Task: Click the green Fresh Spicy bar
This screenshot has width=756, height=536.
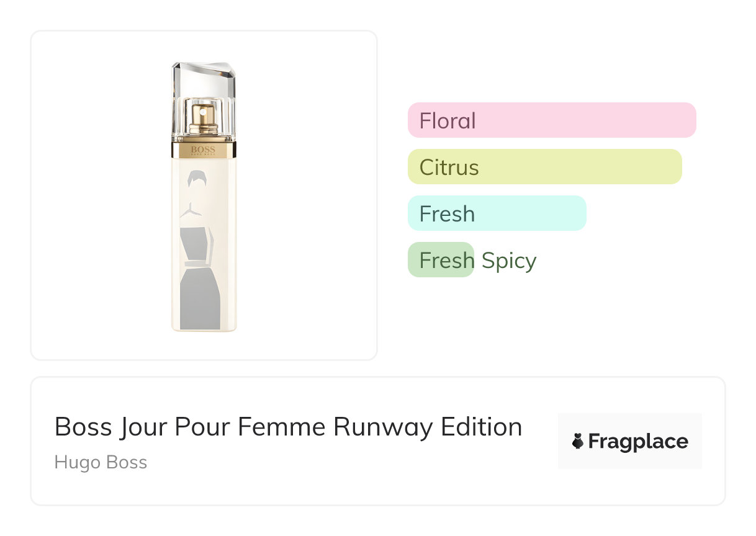Action: pos(441,260)
